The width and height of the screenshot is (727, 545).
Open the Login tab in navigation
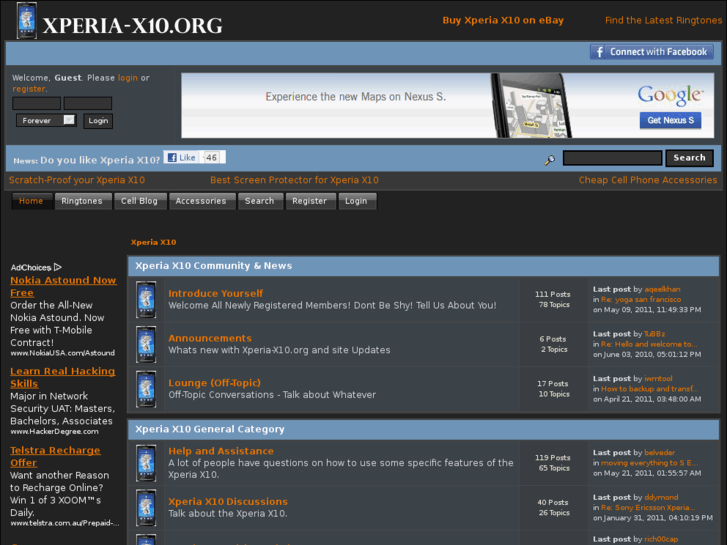click(x=356, y=201)
